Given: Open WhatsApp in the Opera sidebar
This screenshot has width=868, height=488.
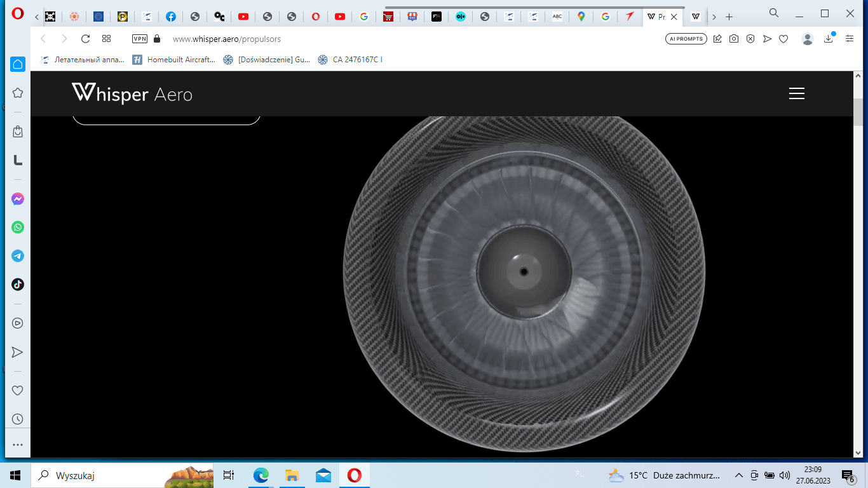Looking at the screenshot, I should coord(18,227).
